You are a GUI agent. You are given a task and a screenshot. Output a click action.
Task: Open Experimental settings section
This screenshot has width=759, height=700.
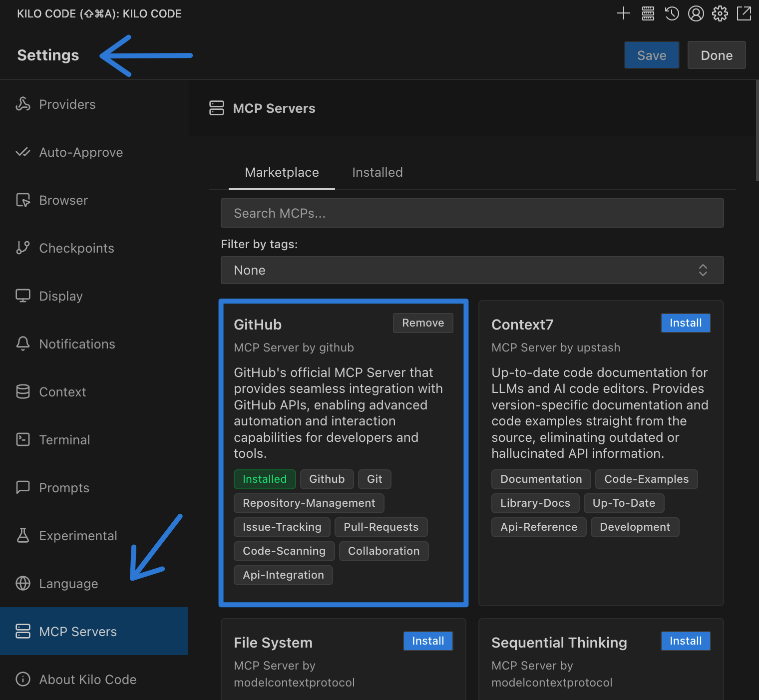point(94,535)
